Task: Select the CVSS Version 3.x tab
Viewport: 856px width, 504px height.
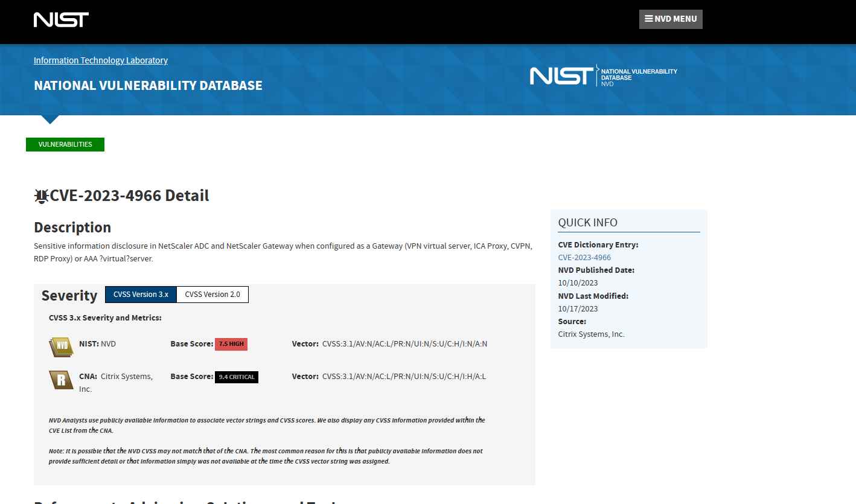Action: (141, 295)
